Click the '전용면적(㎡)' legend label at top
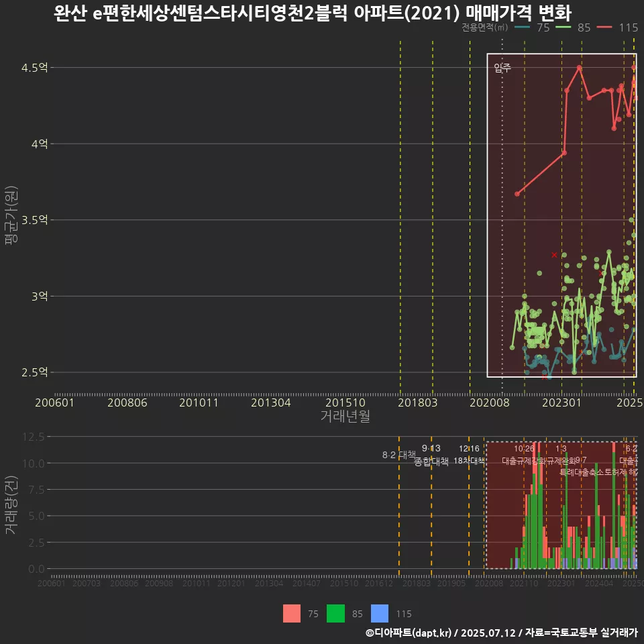Image resolution: width=644 pixels, height=644 pixels. coord(484,28)
